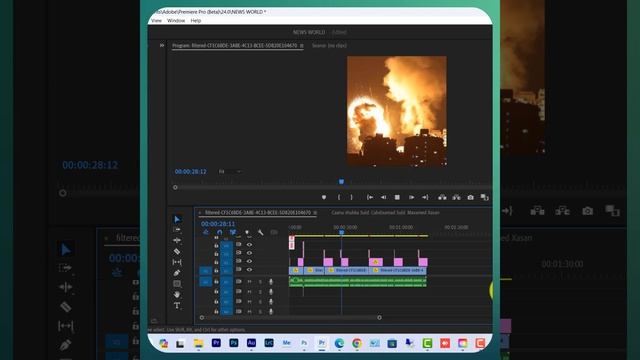Click the Export Frame camera icon
This screenshot has width=640, height=360.
[471, 198]
